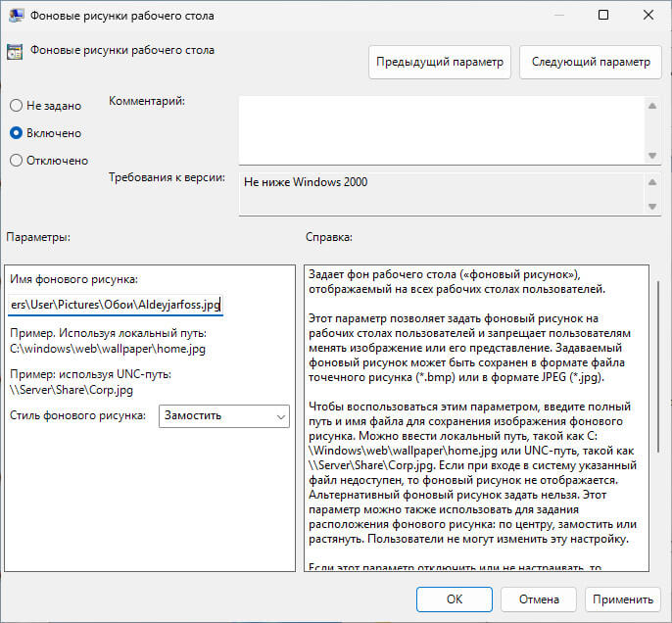672x623 pixels.
Task: Confirm the settings with OK
Action: 454,599
